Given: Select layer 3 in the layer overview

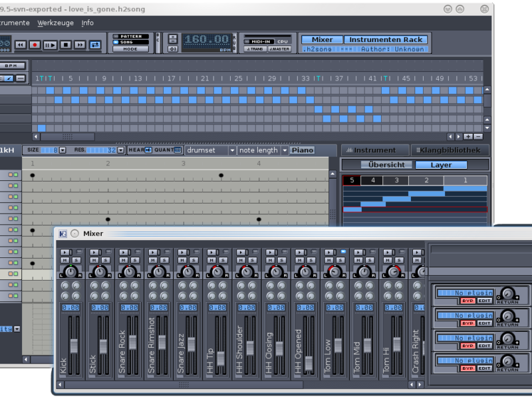Looking at the screenshot, I should click(396, 180).
